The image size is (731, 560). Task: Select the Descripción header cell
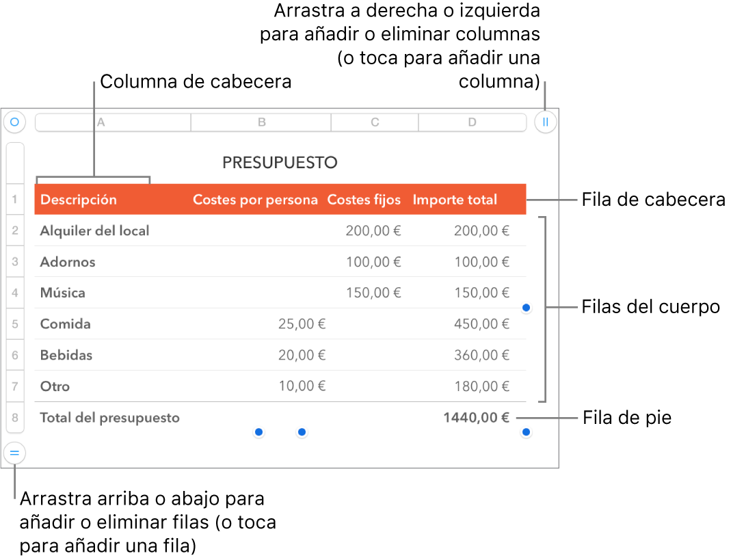pos(79,199)
